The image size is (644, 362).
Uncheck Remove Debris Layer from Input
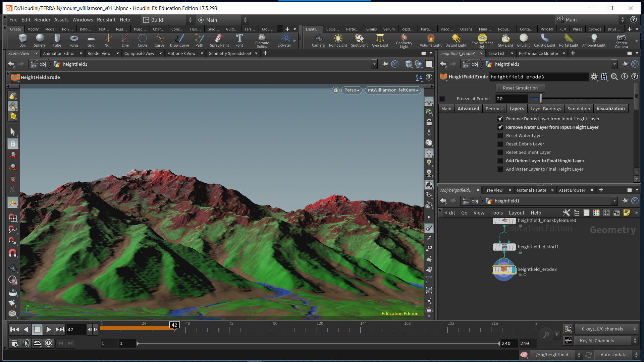pyautogui.click(x=500, y=119)
